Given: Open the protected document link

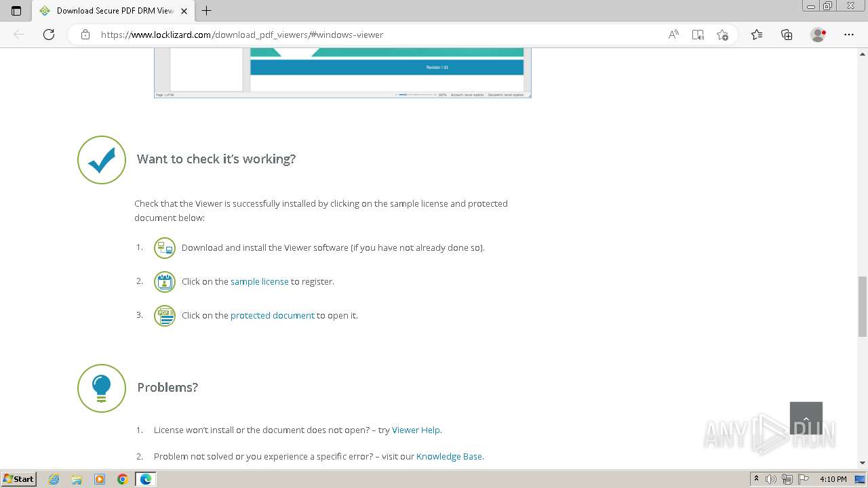Looking at the screenshot, I should pyautogui.click(x=273, y=315).
